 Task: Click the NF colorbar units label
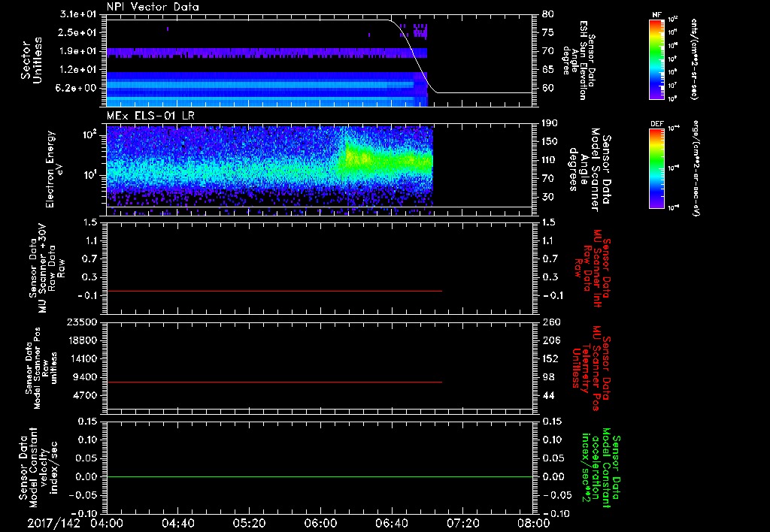[694, 59]
